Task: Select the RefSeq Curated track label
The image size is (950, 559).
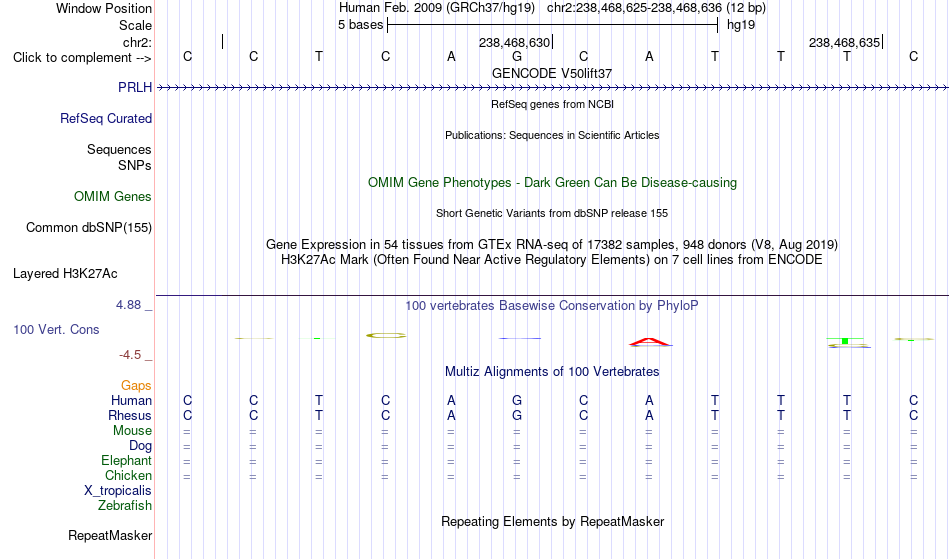Action: pyautogui.click(x=106, y=118)
